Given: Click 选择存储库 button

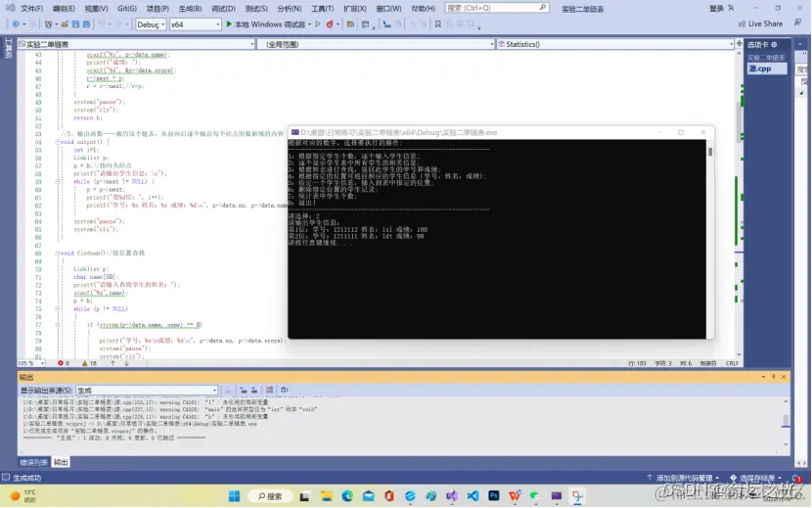Looking at the screenshot, I should [755, 478].
